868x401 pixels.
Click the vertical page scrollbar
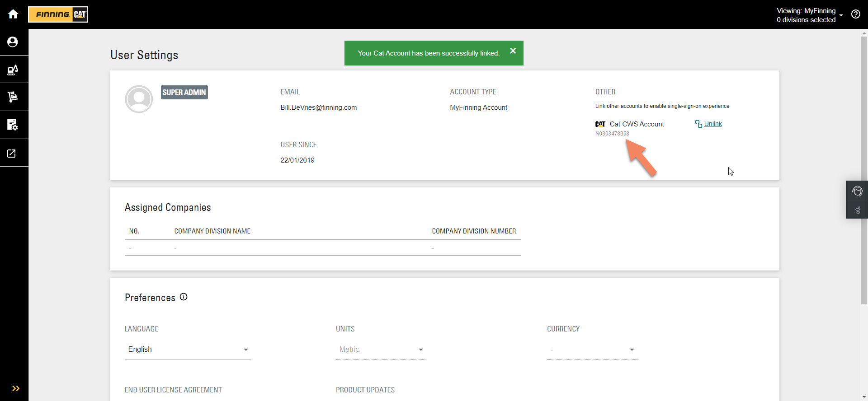pyautogui.click(x=864, y=172)
